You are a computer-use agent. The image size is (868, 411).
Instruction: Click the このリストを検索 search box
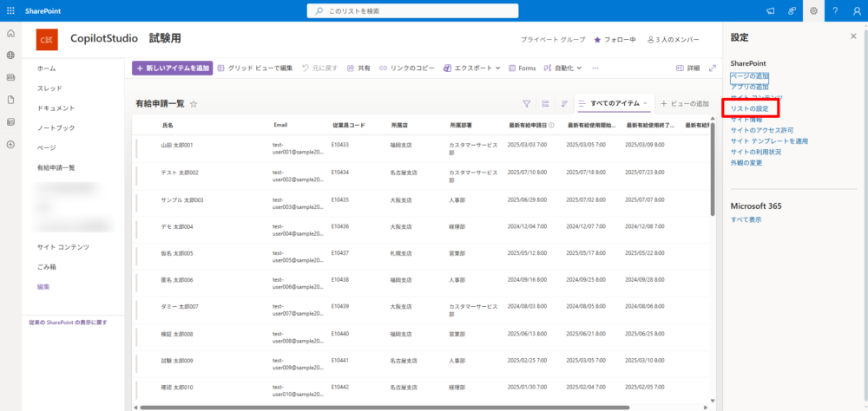click(x=412, y=10)
